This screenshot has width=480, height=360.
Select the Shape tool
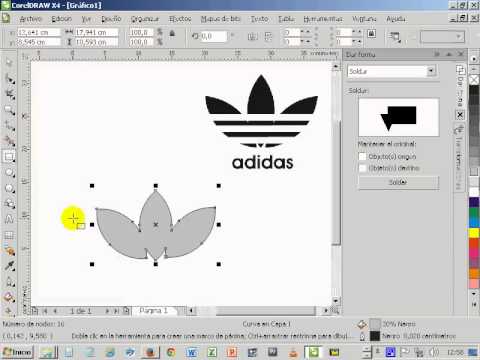[x=9, y=79]
